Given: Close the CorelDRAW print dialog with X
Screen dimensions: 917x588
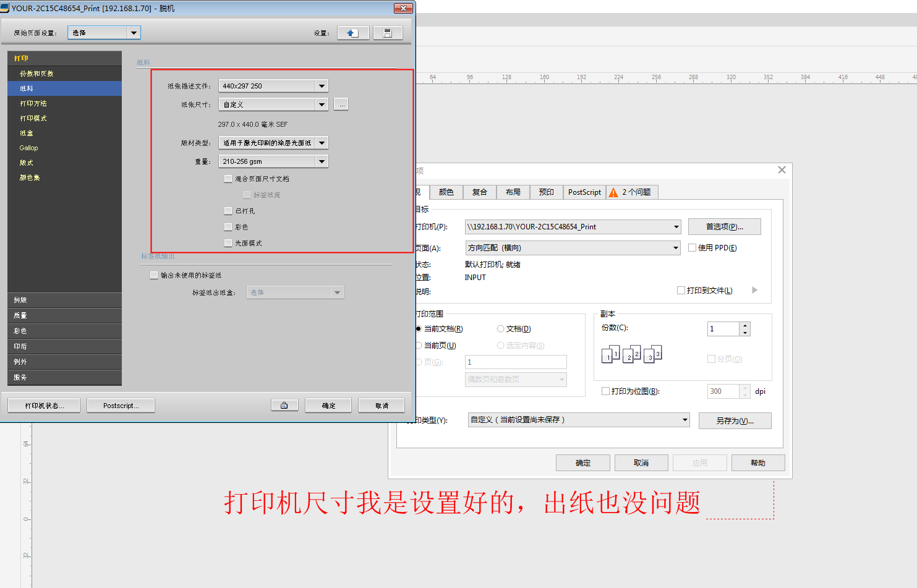Looking at the screenshot, I should click(x=782, y=170).
